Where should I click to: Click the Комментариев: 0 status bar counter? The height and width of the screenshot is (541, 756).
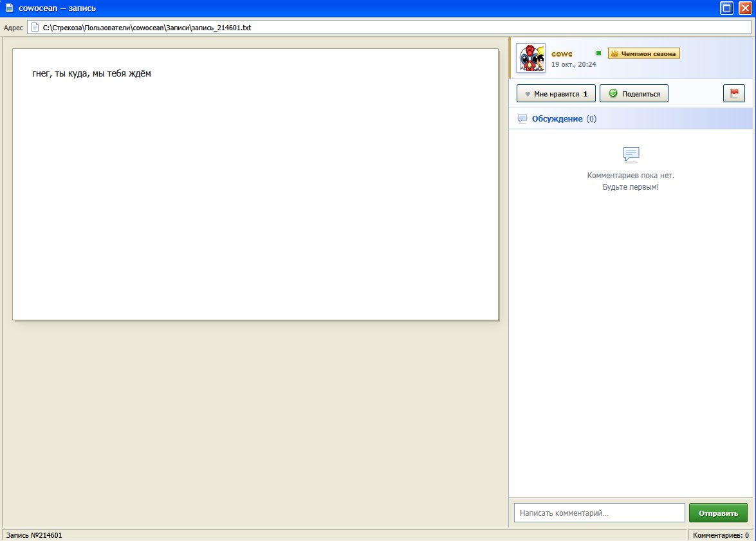[721, 535]
